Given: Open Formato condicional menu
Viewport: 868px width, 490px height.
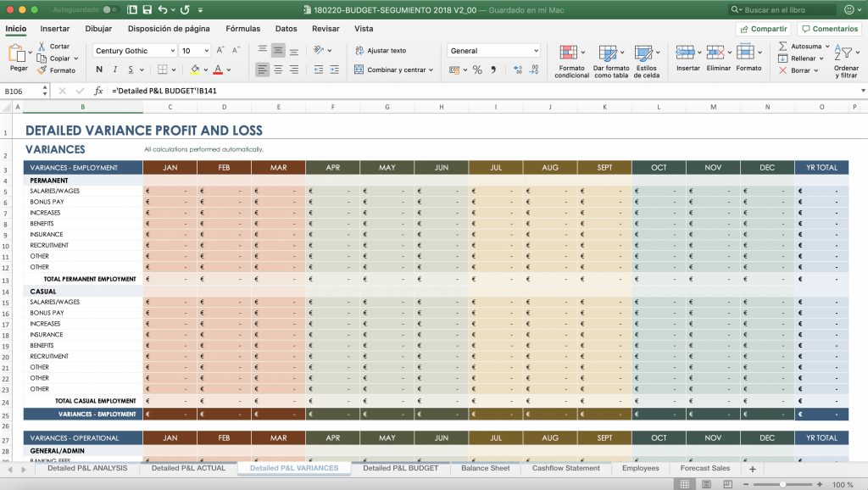Looking at the screenshot, I should (572, 61).
